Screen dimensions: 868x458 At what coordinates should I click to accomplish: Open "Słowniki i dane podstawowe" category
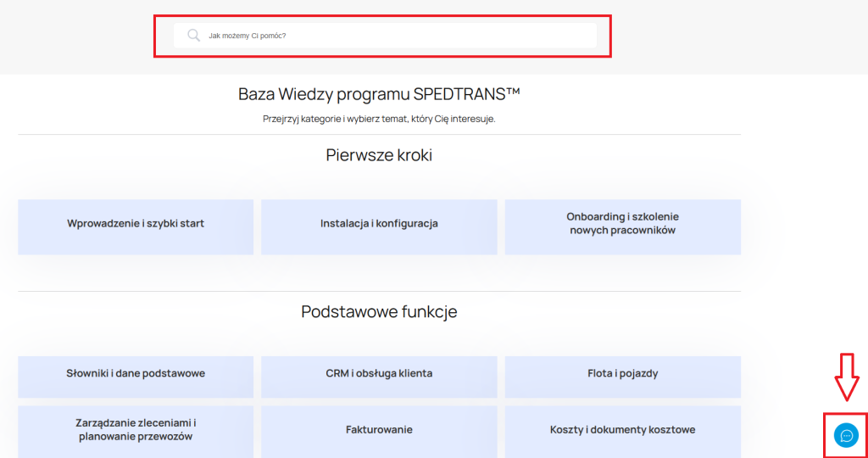click(136, 375)
